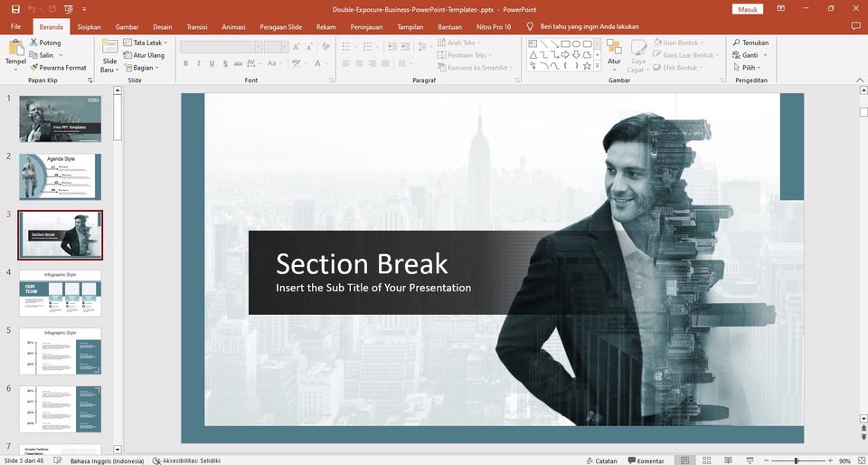Pick the triangle shape in shapes gallery
Screen dimensions: 868x465
(x=533, y=55)
